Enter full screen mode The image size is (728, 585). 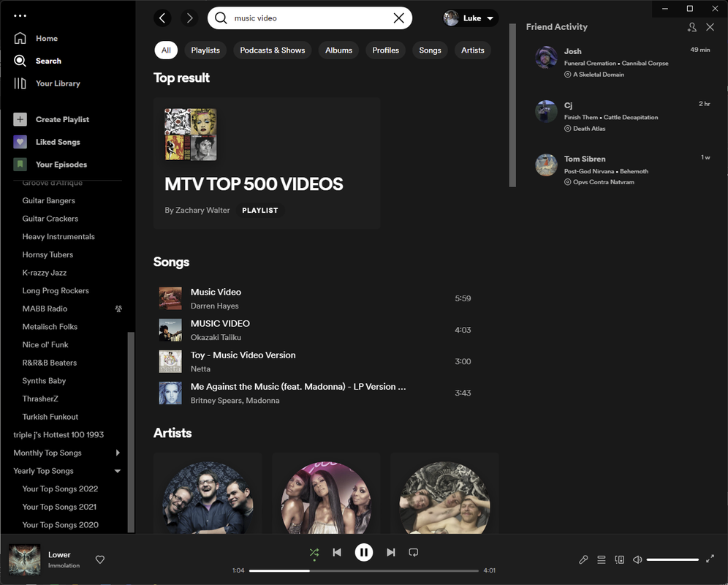coord(710,559)
